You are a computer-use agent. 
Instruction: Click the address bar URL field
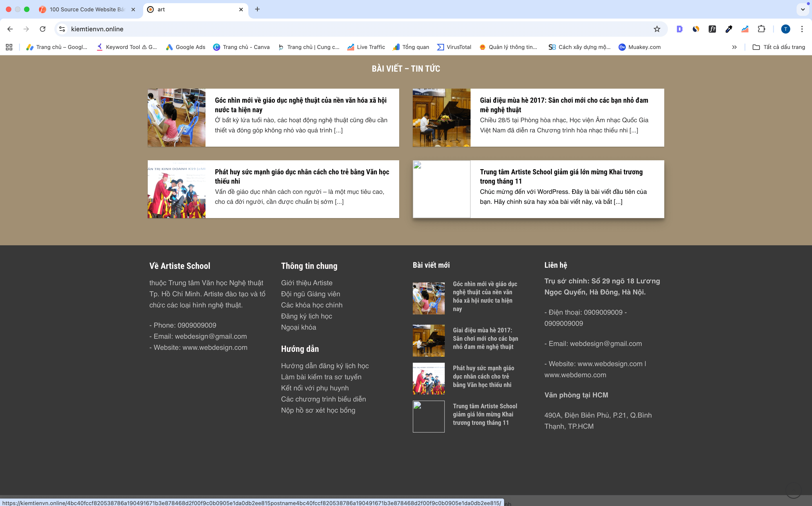pyautogui.click(x=334, y=29)
